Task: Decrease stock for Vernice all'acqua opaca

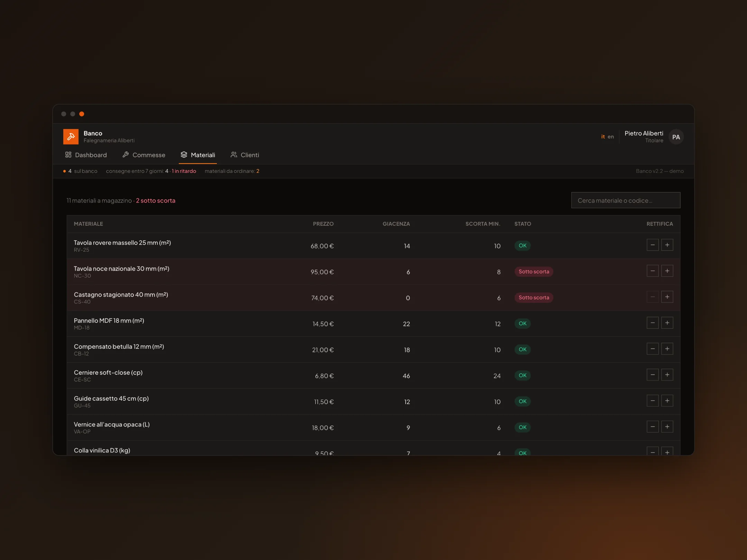Action: [x=653, y=427]
